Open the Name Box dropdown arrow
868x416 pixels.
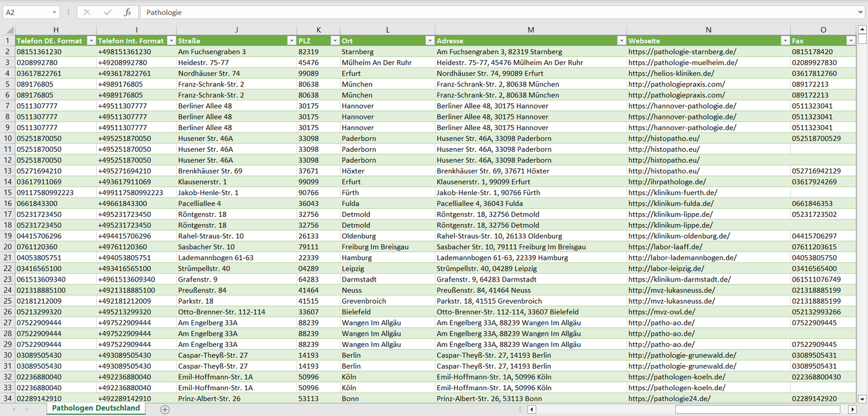[x=54, y=13]
